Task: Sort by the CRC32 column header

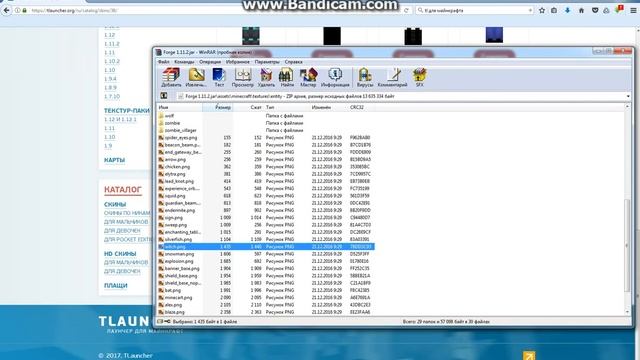Action: tap(361, 107)
